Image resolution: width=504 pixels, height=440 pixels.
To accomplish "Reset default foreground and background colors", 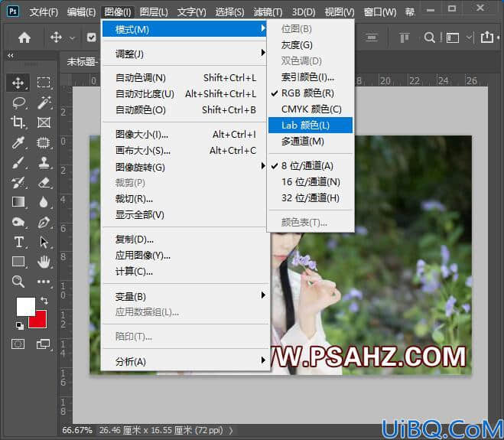I will click(x=20, y=325).
